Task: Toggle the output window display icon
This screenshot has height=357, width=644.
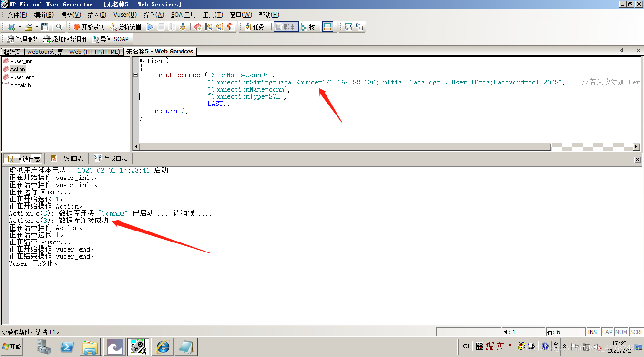Action: (x=327, y=27)
